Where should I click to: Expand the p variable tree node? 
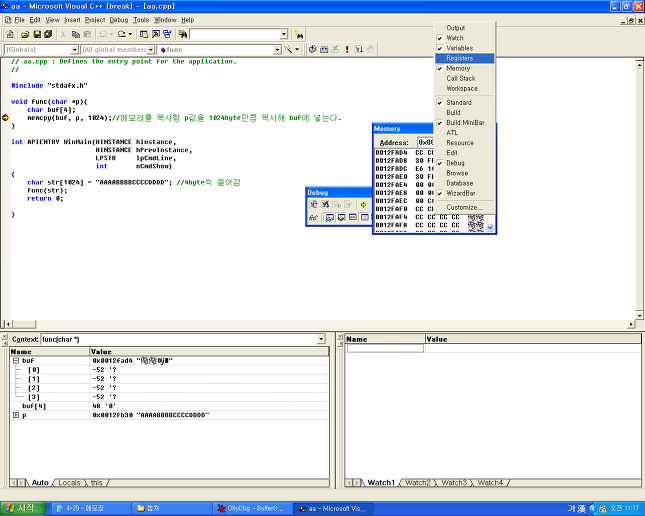[x=16, y=415]
